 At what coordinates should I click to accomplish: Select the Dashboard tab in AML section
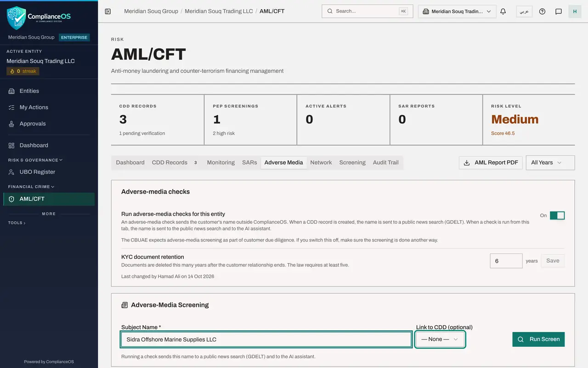point(130,162)
